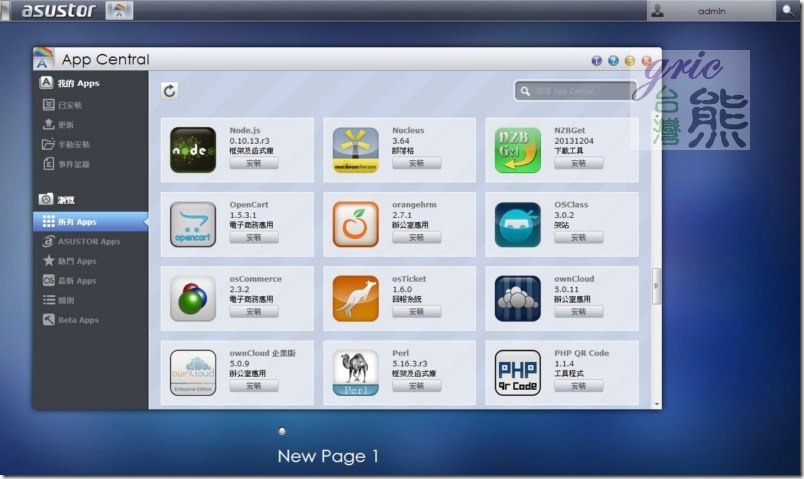Install Nucleus
This screenshot has width=804, height=479.
click(x=416, y=163)
